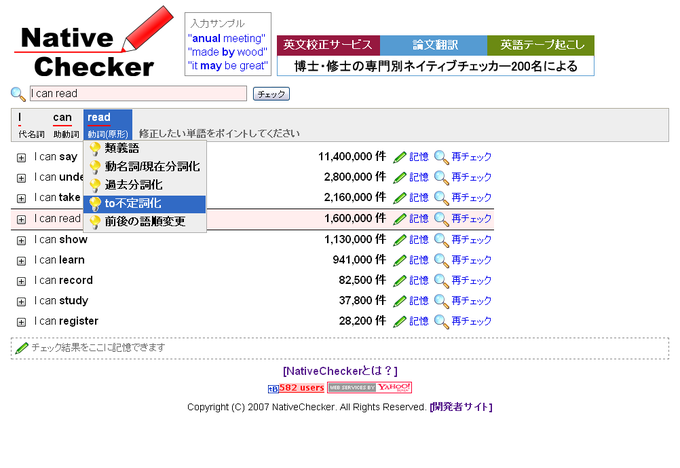
Task: Click the recheck magnifier in the 941,000 件 row
Action: (441, 261)
